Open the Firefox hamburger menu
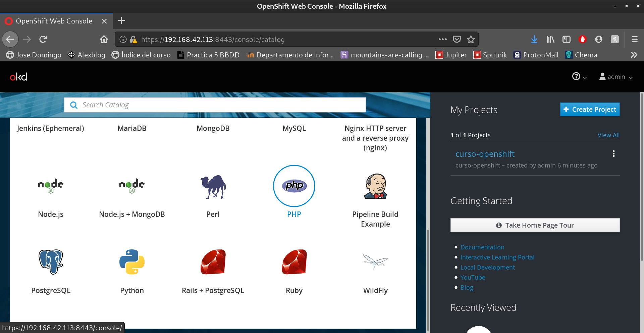The image size is (644, 333). coord(634,40)
